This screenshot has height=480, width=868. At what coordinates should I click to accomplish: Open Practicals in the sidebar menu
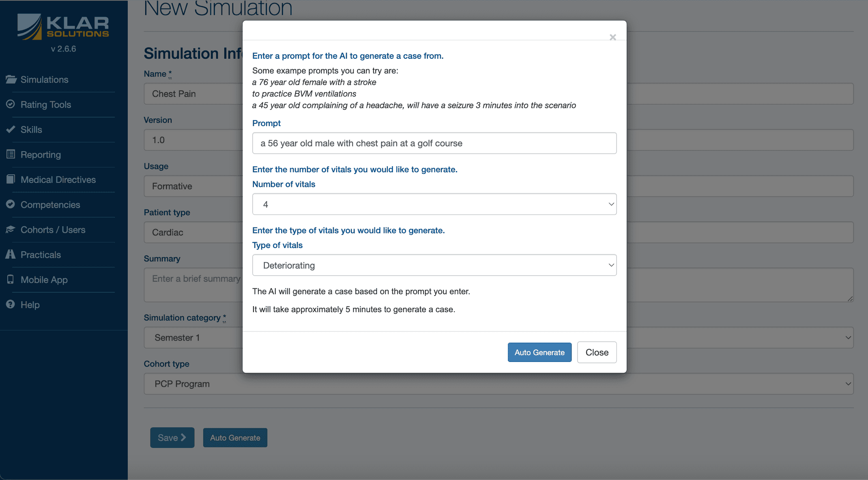[41, 255]
